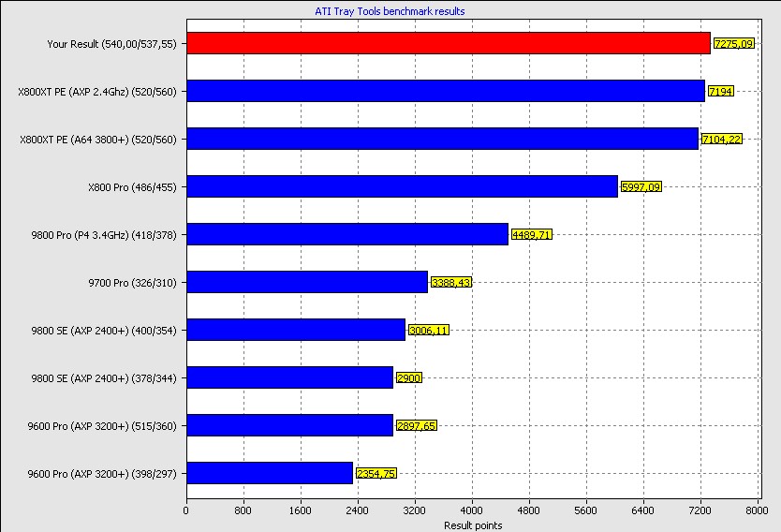The width and height of the screenshot is (781, 532).
Task: Click the 2897,65 value label
Action: point(417,426)
